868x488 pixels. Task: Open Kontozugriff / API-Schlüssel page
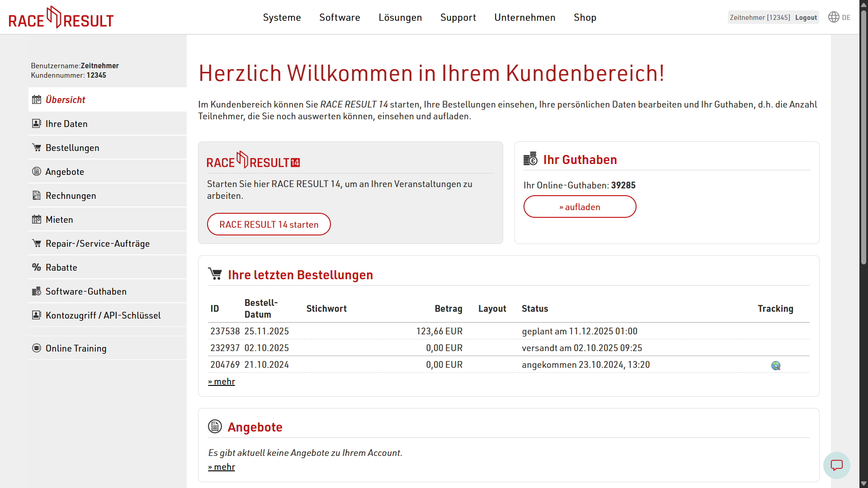103,315
